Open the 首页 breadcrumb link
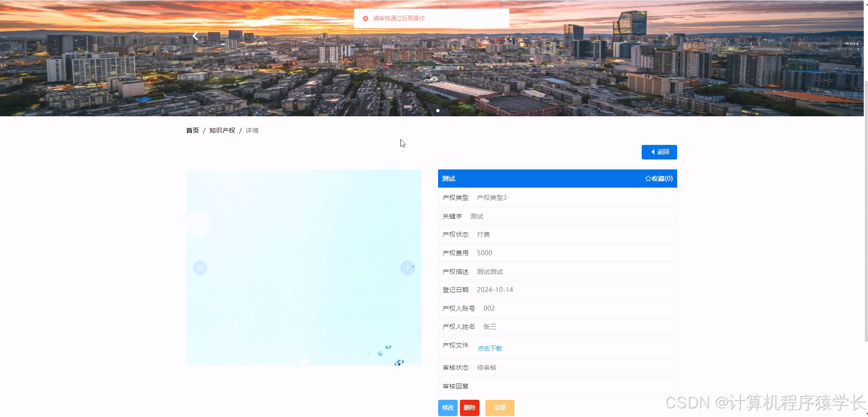 pos(192,130)
